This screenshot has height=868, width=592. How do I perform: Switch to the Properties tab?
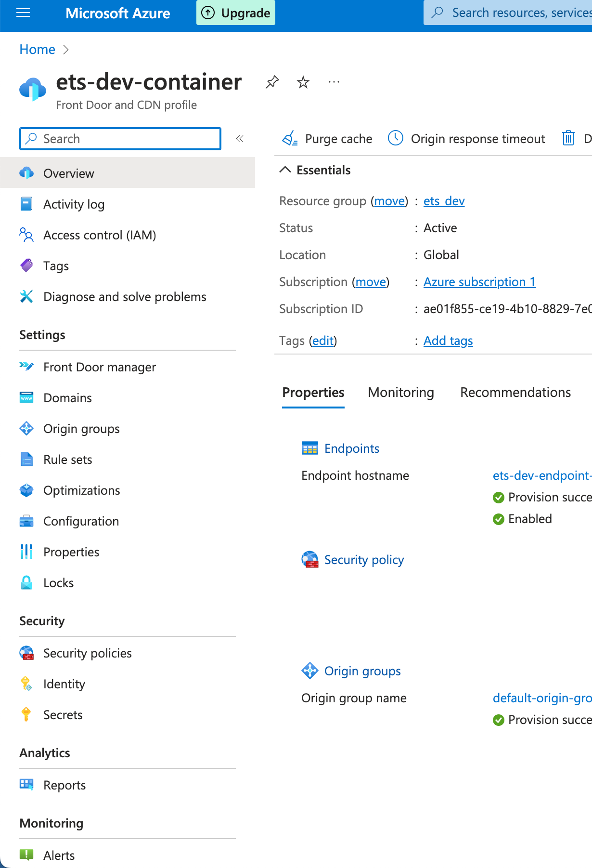(313, 392)
